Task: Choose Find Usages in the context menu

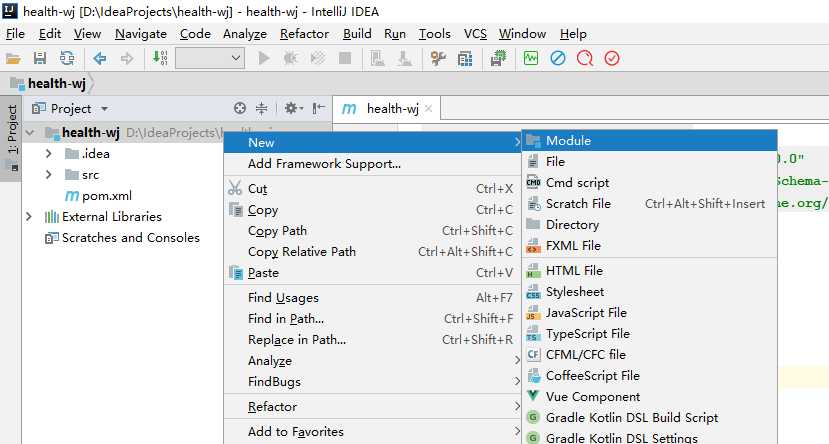Action: coord(372,298)
